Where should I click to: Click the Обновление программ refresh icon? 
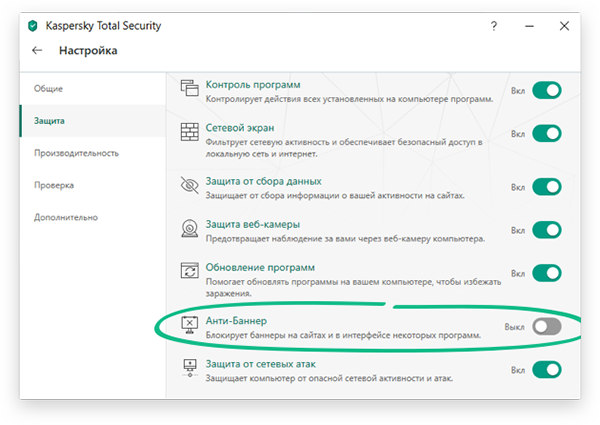tap(190, 273)
